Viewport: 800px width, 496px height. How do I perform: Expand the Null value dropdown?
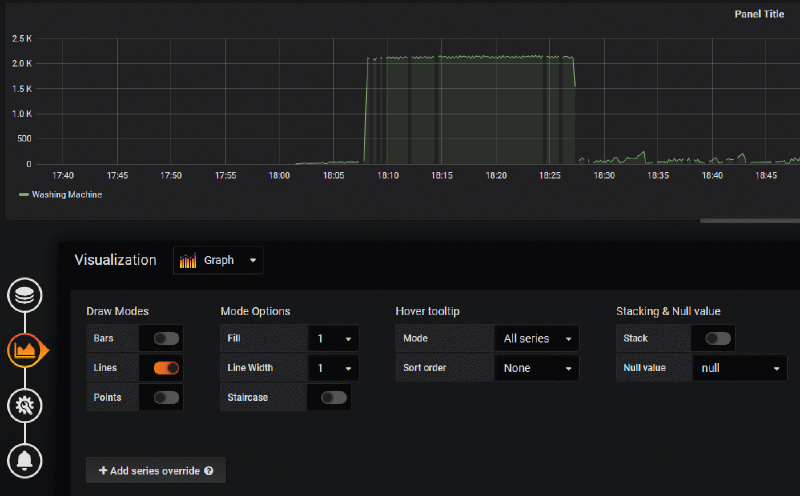coord(739,368)
